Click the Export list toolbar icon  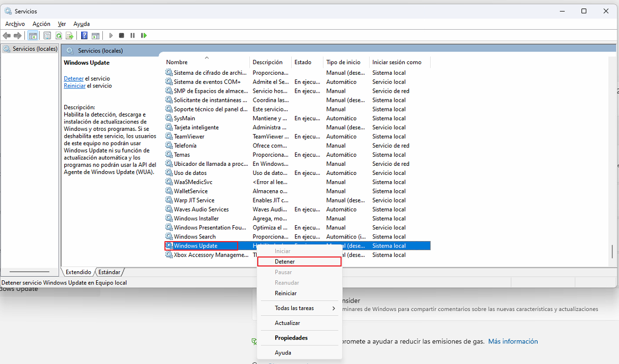pos(69,35)
